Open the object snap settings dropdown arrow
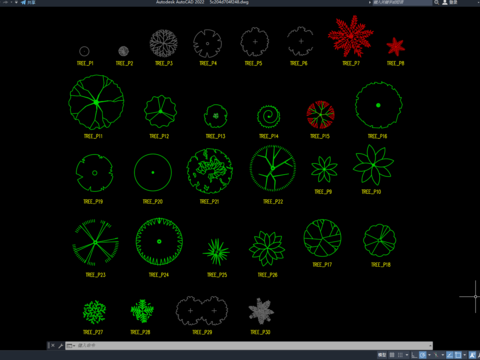This screenshot has height=360, width=480. 465,355
